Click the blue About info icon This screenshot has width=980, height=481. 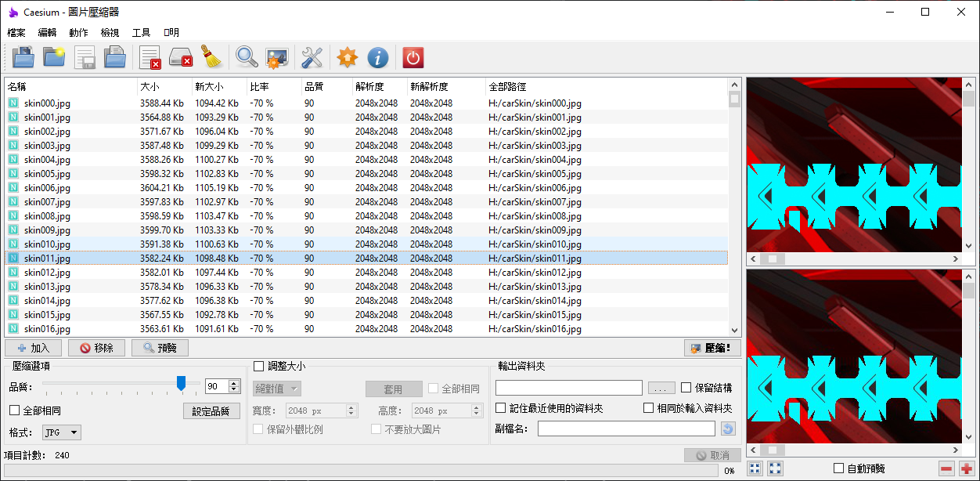[x=378, y=56]
